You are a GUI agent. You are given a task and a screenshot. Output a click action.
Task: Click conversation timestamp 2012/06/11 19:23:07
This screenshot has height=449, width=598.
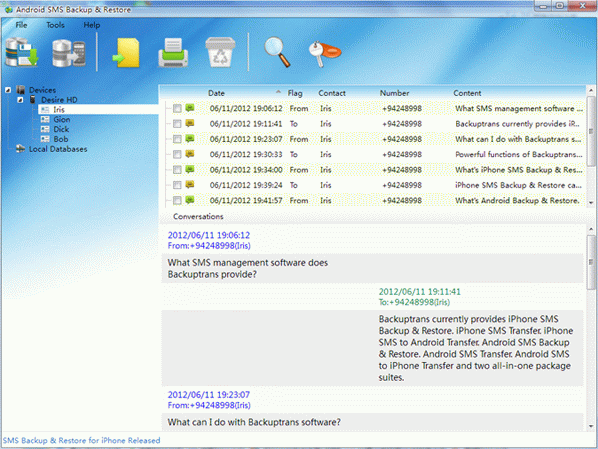(209, 395)
